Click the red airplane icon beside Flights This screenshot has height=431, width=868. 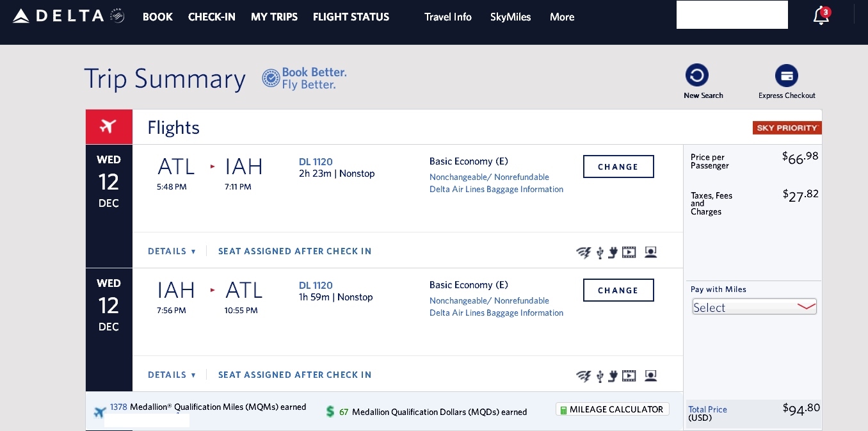[x=109, y=126]
